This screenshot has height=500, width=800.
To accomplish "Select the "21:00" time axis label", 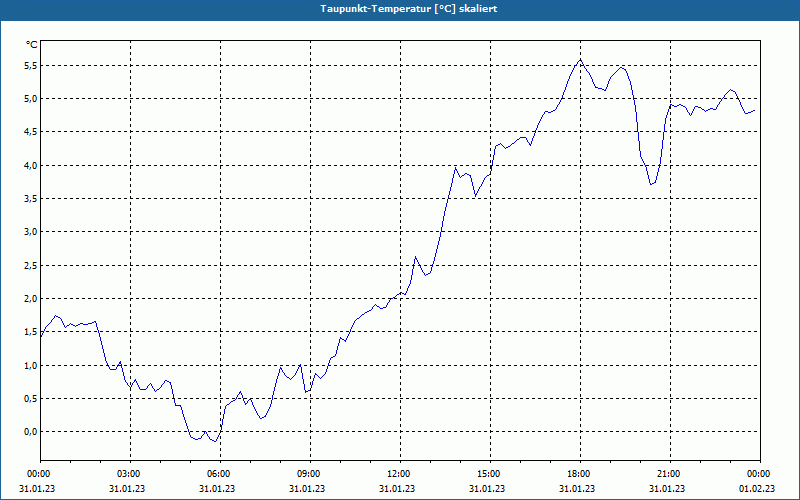I will click(667, 474).
